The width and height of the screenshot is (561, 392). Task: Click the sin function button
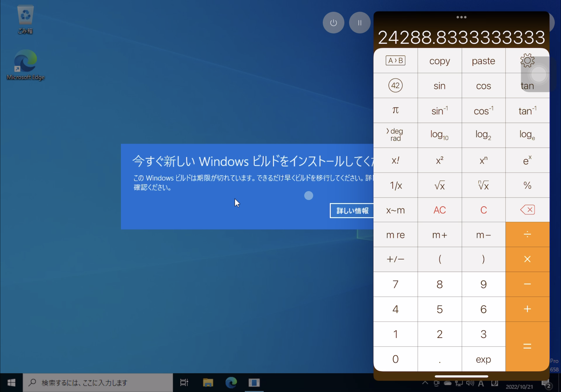440,86
